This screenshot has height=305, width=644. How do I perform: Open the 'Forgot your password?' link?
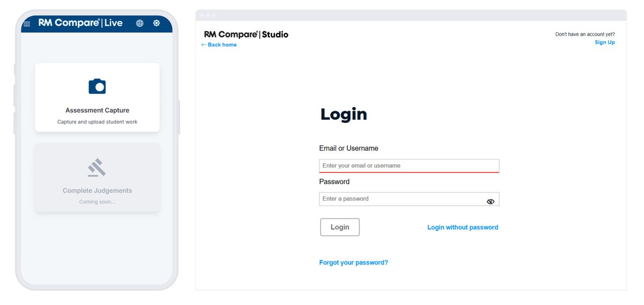click(x=353, y=263)
